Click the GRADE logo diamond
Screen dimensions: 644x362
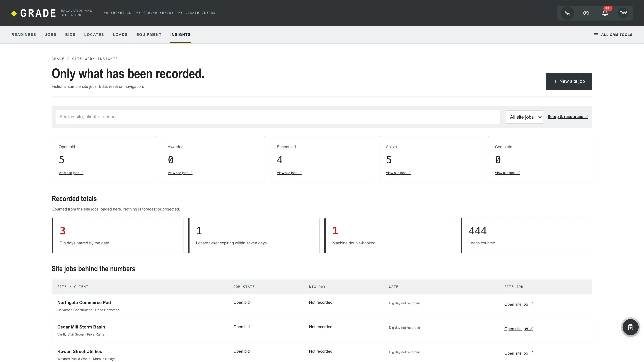click(x=14, y=13)
